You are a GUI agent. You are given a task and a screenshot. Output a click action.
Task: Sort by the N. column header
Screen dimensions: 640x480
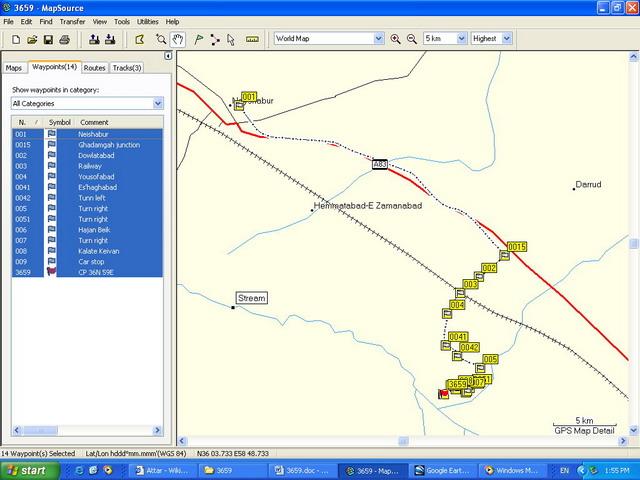coord(27,122)
